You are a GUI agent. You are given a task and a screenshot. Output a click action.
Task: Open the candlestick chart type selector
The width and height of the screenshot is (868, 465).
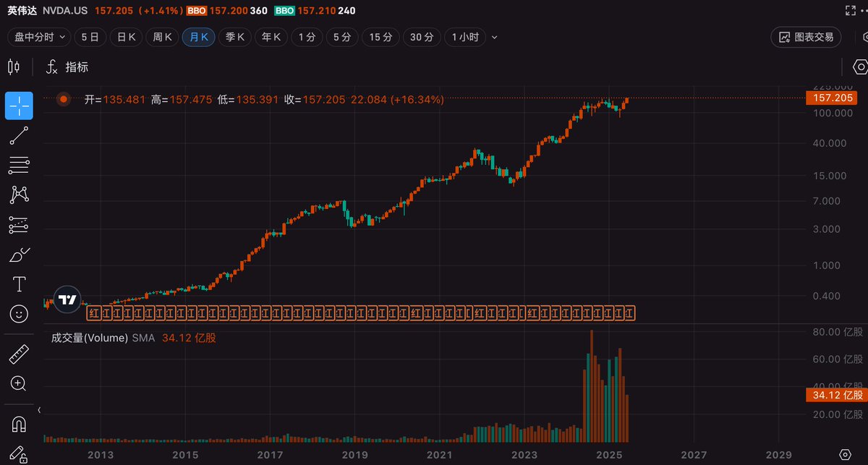coord(14,67)
